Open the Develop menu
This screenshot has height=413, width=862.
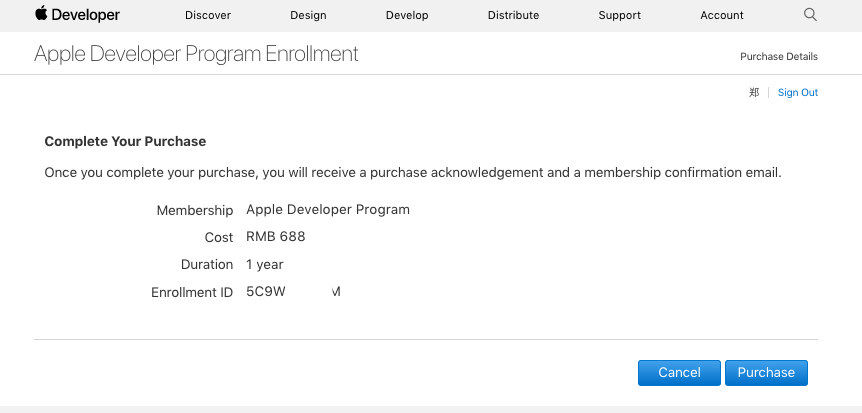pyautogui.click(x=407, y=15)
